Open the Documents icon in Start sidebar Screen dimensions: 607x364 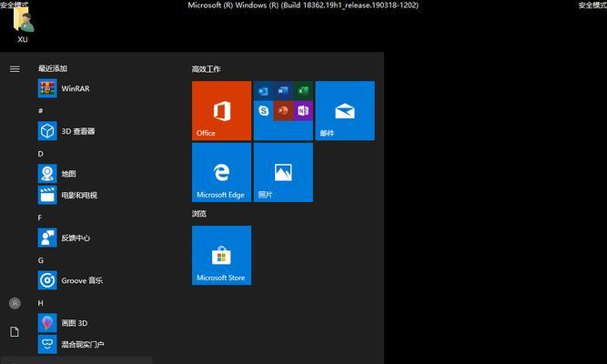pos(15,332)
